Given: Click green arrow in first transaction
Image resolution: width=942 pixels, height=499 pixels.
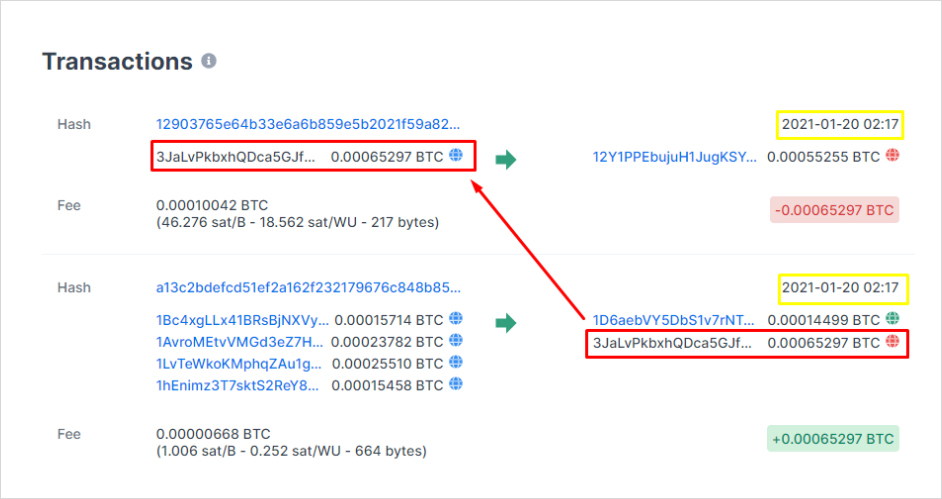Looking at the screenshot, I should tap(506, 160).
